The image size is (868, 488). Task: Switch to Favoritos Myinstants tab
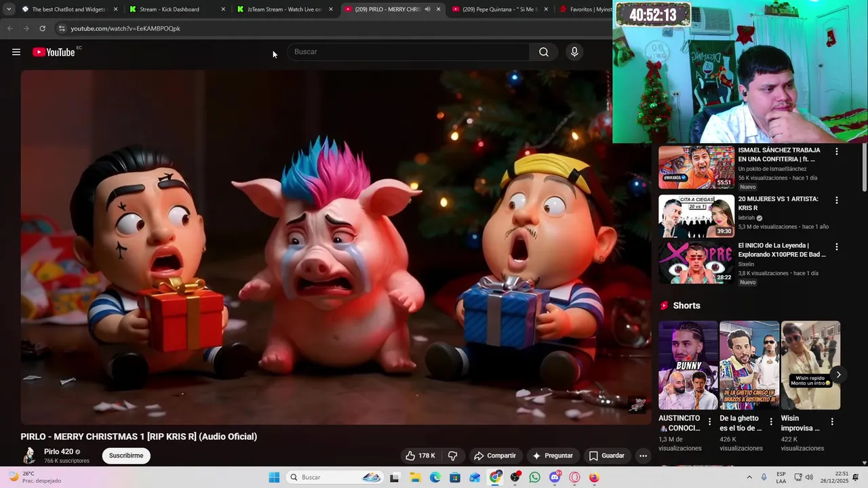(585, 9)
